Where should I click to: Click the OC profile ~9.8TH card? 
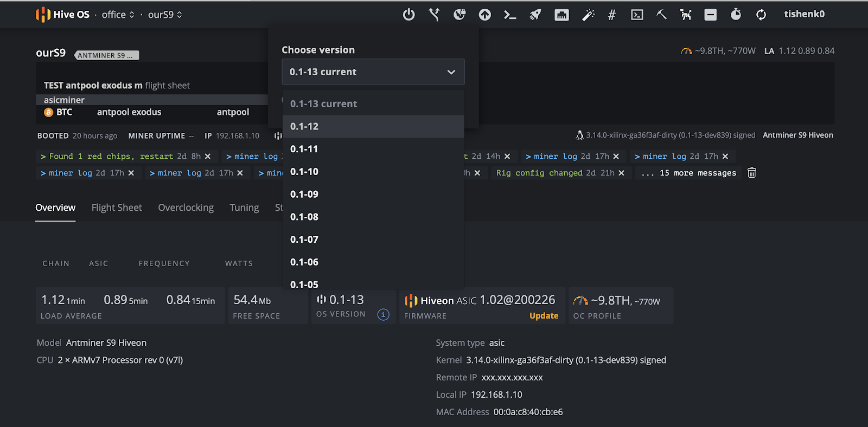pos(621,306)
